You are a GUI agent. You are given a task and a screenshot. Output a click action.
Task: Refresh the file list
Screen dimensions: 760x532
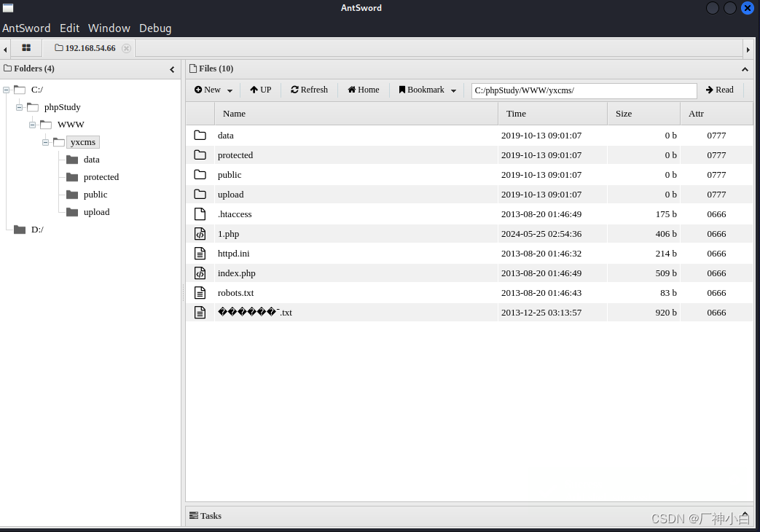click(309, 90)
